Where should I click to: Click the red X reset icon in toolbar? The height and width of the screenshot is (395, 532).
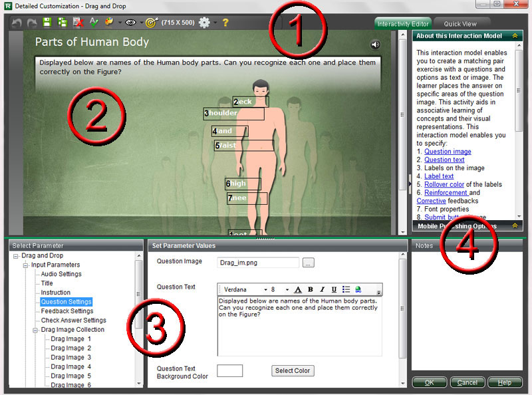tap(78, 23)
